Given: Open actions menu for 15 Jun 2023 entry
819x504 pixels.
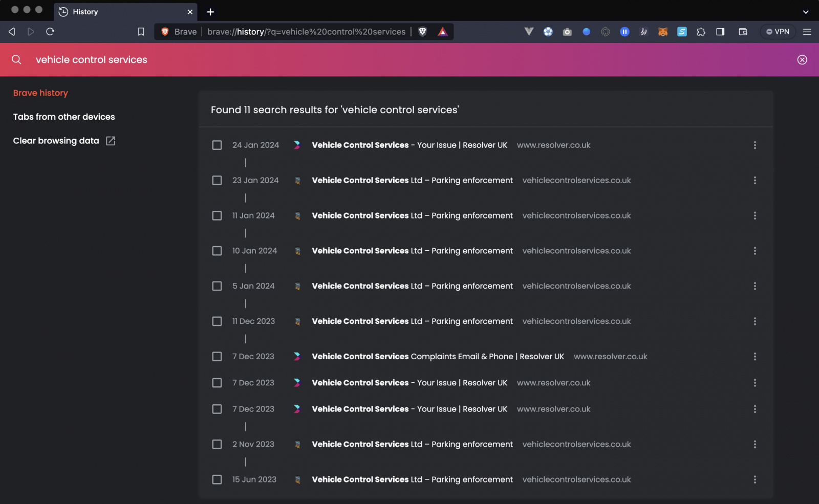Looking at the screenshot, I should [755, 480].
